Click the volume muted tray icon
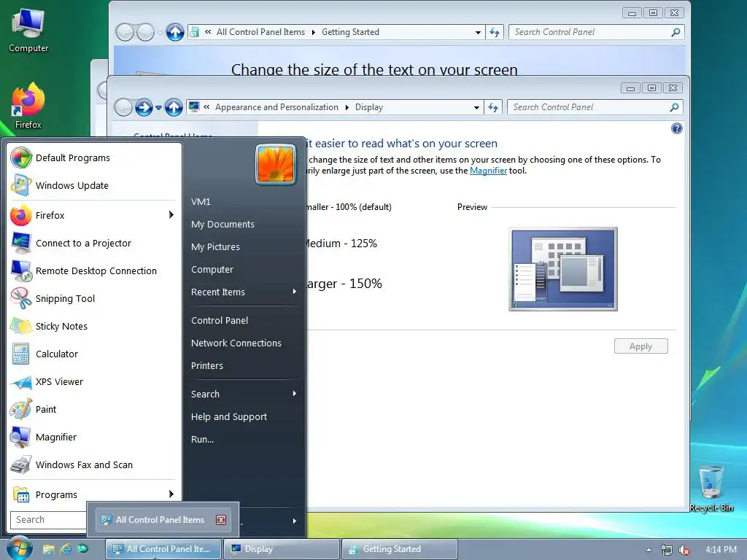 coord(684,550)
